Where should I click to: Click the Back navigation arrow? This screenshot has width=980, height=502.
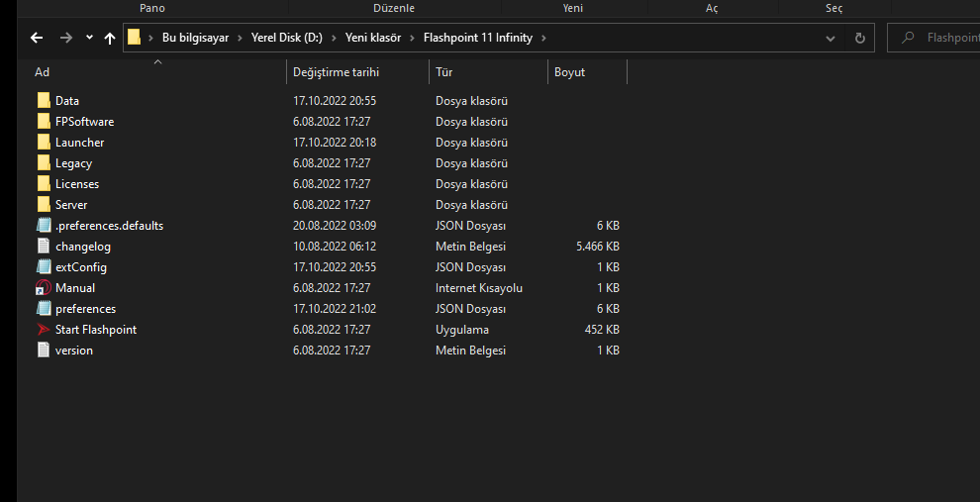37,38
